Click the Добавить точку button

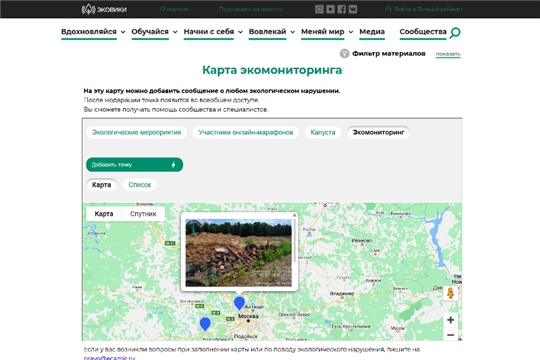point(134,165)
